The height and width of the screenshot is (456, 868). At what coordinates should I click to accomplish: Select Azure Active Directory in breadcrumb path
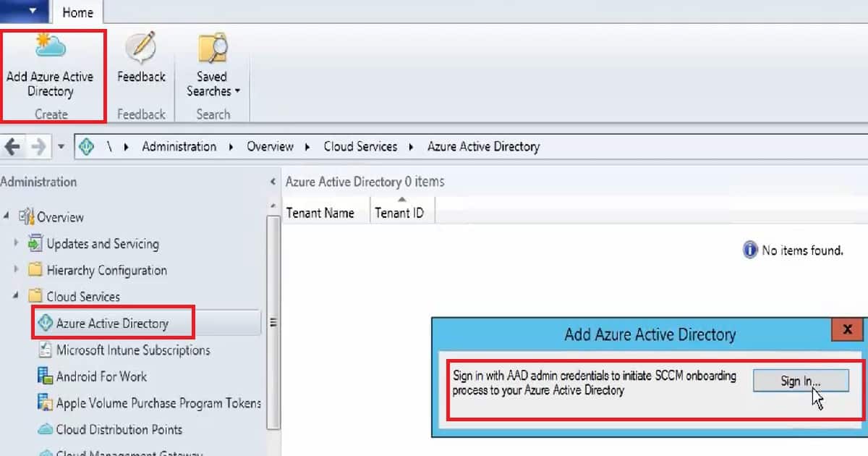(x=484, y=146)
